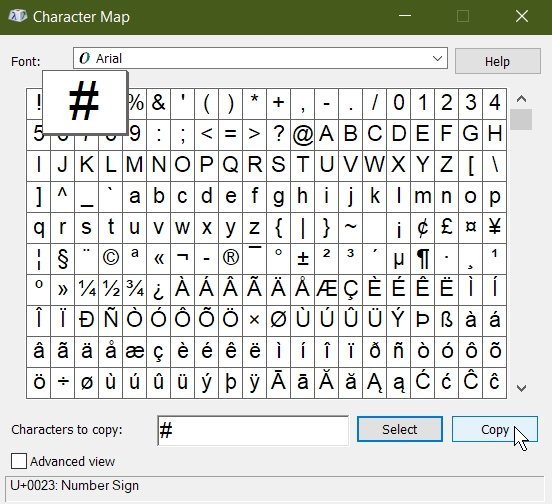This screenshot has height=504, width=552.
Task: Click the Copy button
Action: (495, 429)
